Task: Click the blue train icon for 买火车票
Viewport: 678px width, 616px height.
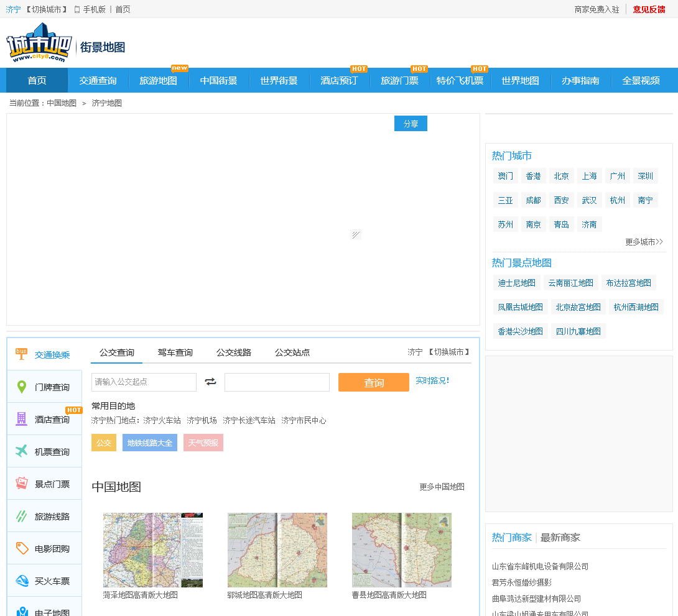Action: click(x=22, y=581)
